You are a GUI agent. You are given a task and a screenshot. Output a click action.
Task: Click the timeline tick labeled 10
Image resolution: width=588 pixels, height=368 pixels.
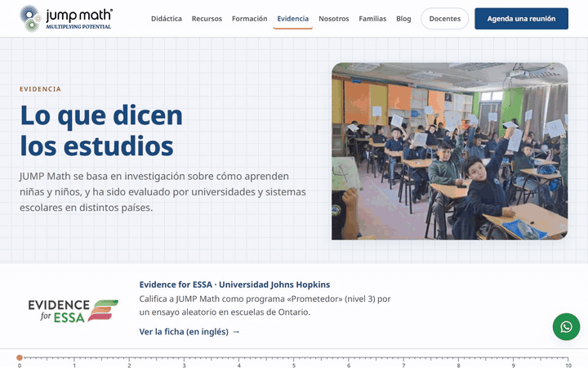point(568,365)
